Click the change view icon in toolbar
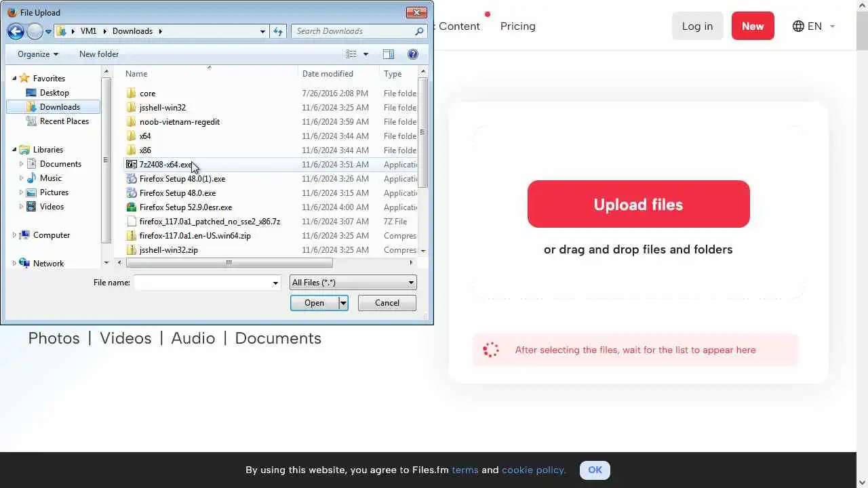Image resolution: width=868 pixels, height=488 pixels. pos(351,54)
